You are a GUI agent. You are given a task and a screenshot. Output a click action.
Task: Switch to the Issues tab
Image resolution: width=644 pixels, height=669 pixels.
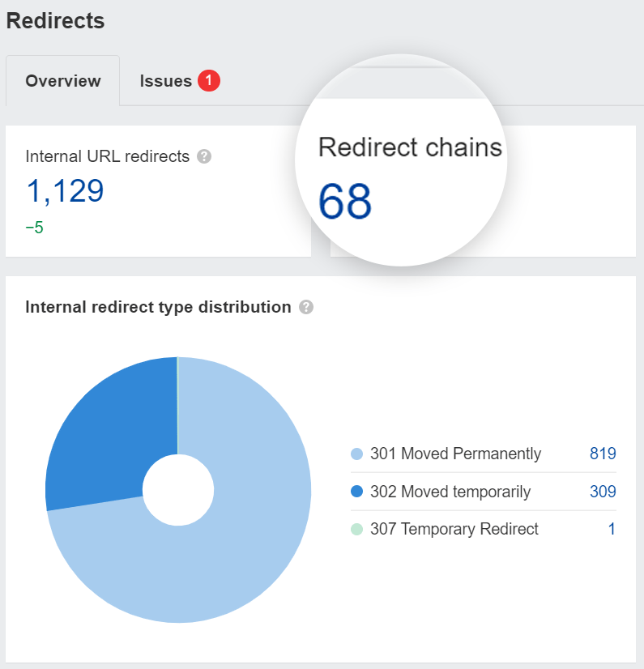pyautogui.click(x=165, y=81)
